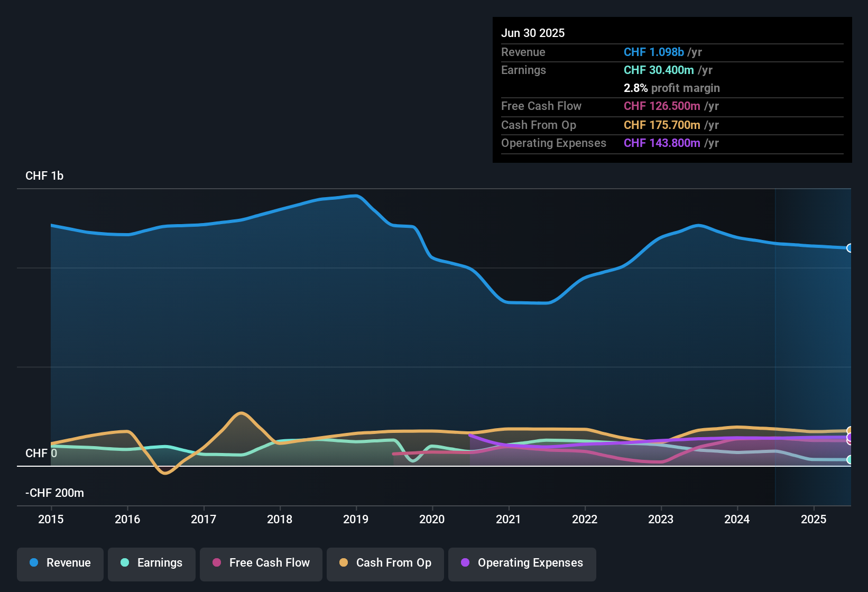Click the teal Earnings dot icon
Viewport: 868px width, 592px height.
click(x=125, y=563)
